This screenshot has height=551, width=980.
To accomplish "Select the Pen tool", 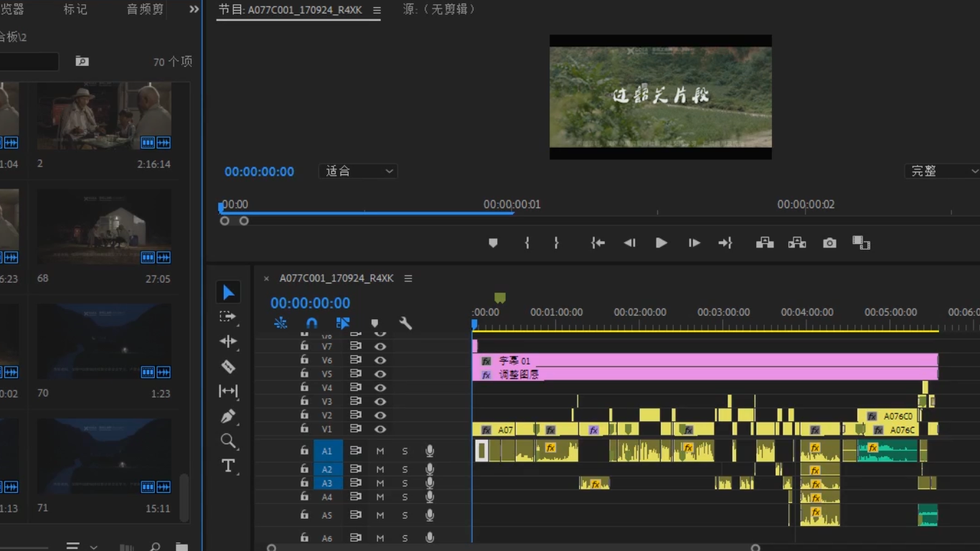I will point(228,416).
